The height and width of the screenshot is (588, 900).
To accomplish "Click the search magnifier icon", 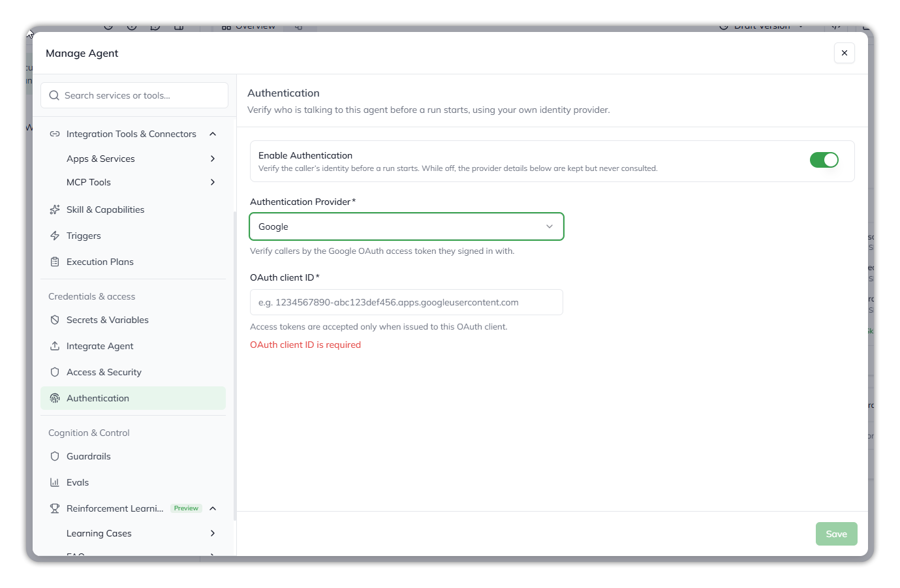I will (54, 95).
